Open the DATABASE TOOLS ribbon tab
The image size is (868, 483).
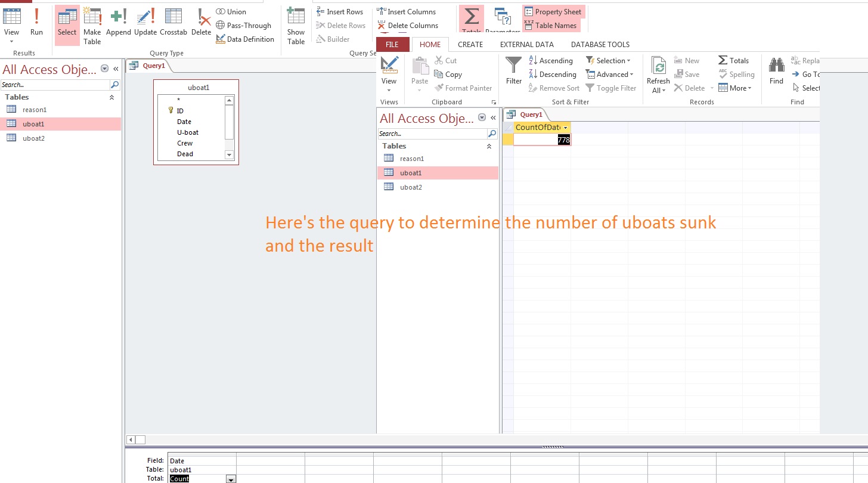pos(600,44)
